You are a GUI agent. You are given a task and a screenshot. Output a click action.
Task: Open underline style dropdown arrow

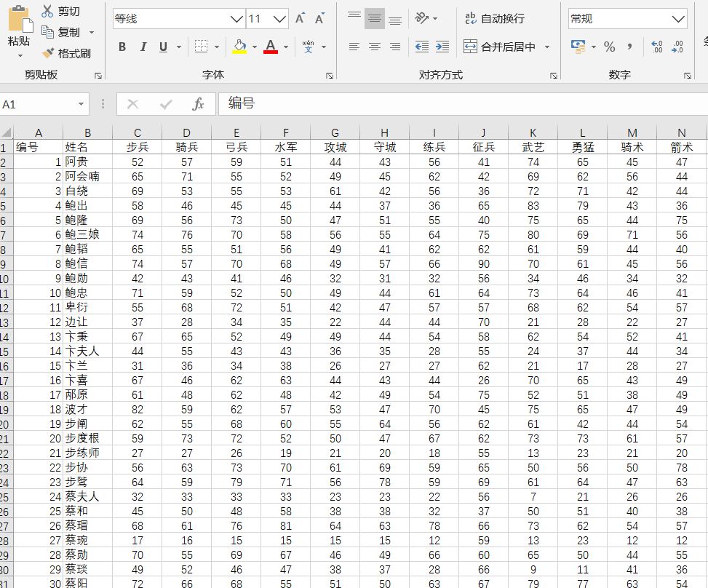click(179, 47)
